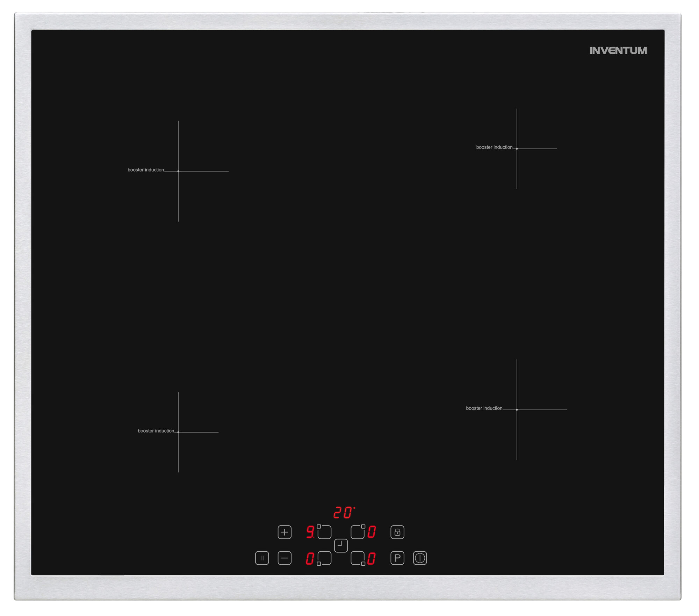Select the rear-left cooking zone icon
Screen dimensions: 699x616
coord(324,532)
